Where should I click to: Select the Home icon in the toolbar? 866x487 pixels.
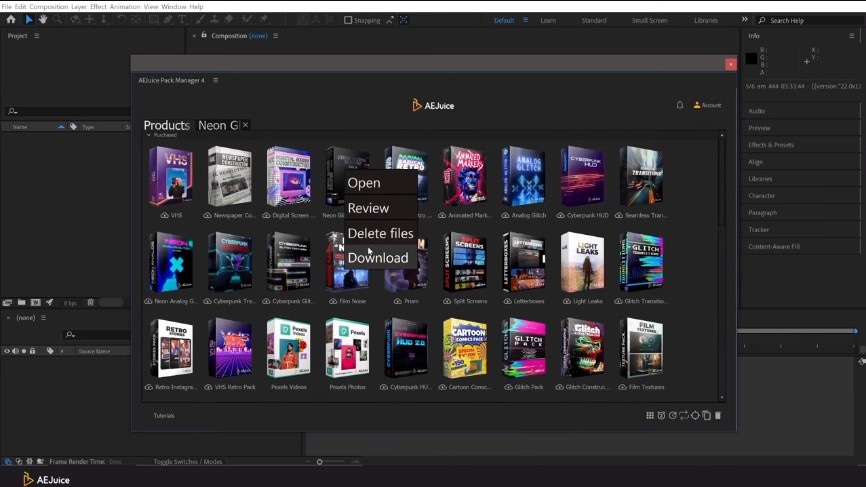tap(11, 19)
